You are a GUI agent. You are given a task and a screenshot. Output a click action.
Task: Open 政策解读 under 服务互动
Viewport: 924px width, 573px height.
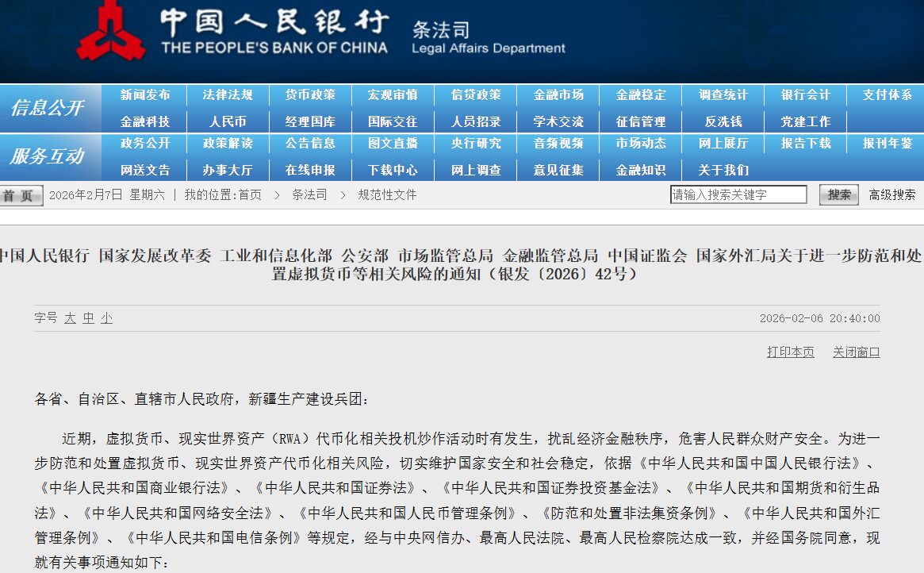click(x=228, y=144)
